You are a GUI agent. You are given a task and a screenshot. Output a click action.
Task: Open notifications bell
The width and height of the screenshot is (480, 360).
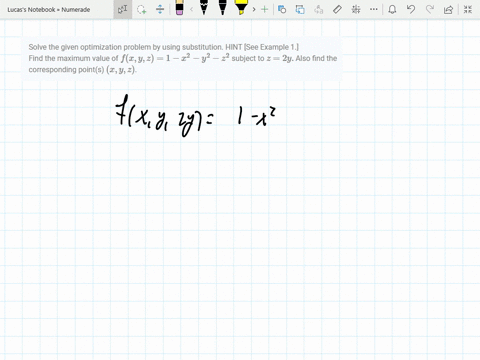point(392,9)
